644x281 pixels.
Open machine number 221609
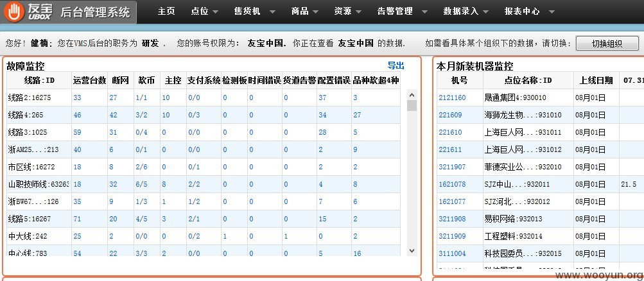[450, 115]
